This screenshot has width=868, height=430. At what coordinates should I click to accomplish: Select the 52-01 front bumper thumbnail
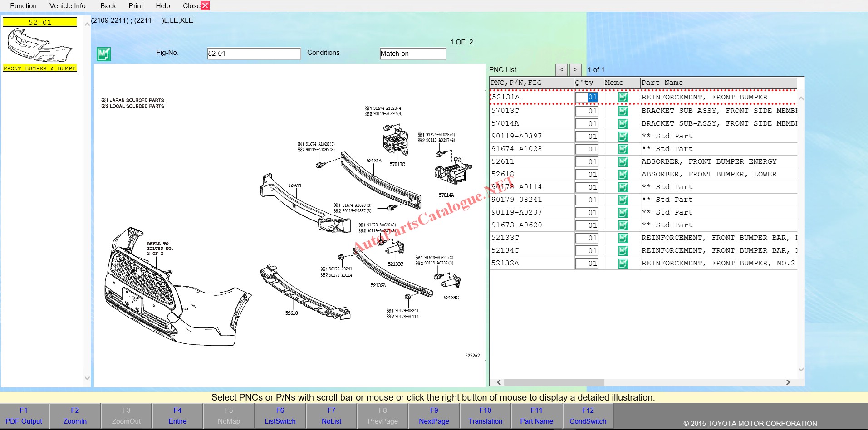(40, 44)
